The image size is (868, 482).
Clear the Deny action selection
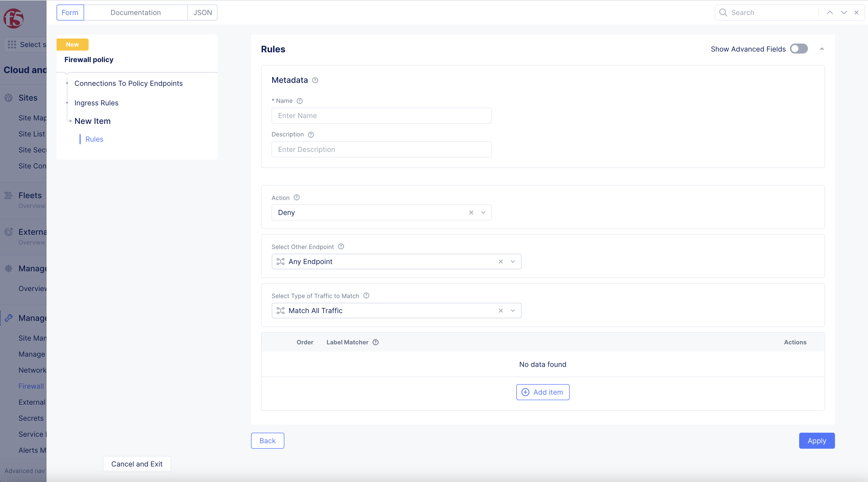pyautogui.click(x=471, y=212)
